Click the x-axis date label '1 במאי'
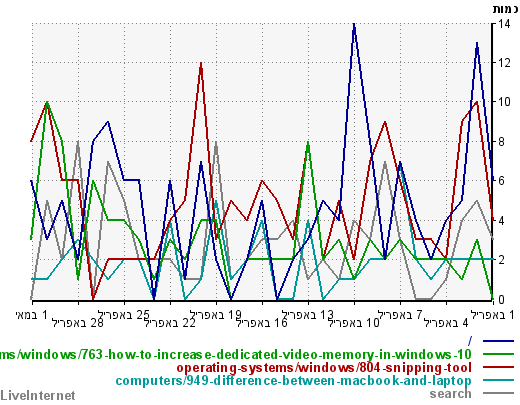The height and width of the screenshot is (405, 520). coord(32,315)
